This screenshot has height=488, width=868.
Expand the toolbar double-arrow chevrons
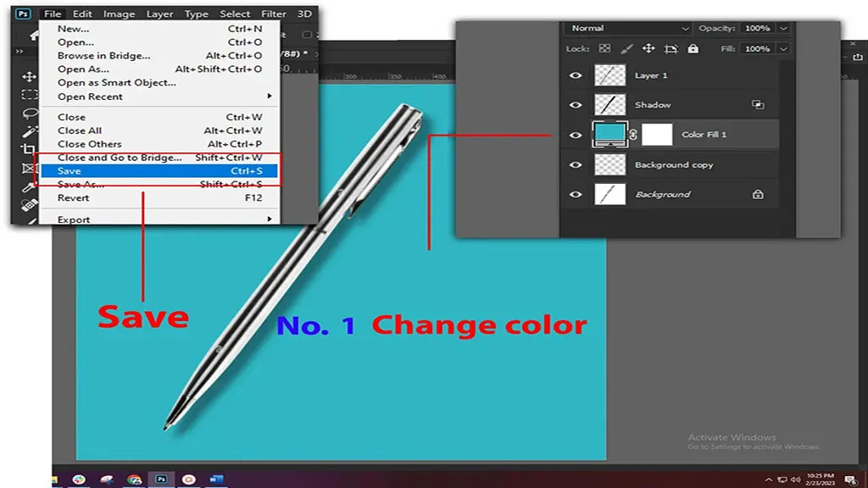pos(20,52)
